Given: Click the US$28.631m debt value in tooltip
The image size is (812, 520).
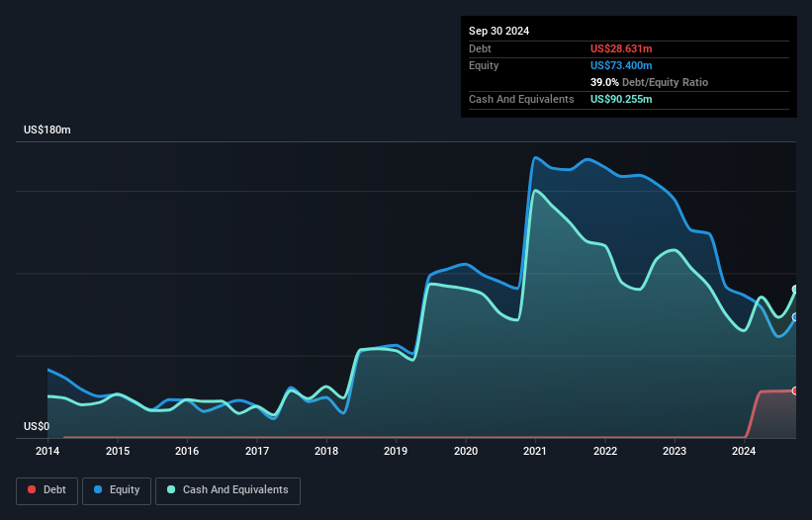Looking at the screenshot, I should pos(620,48).
